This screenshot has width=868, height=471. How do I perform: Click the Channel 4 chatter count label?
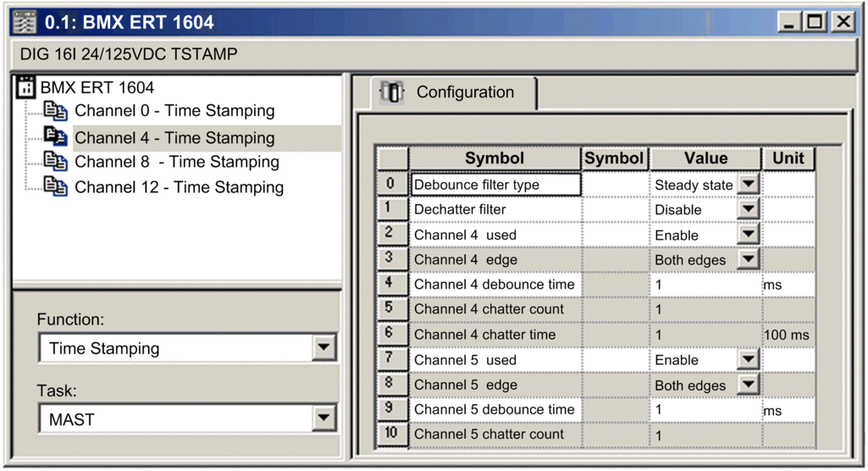[x=489, y=309]
